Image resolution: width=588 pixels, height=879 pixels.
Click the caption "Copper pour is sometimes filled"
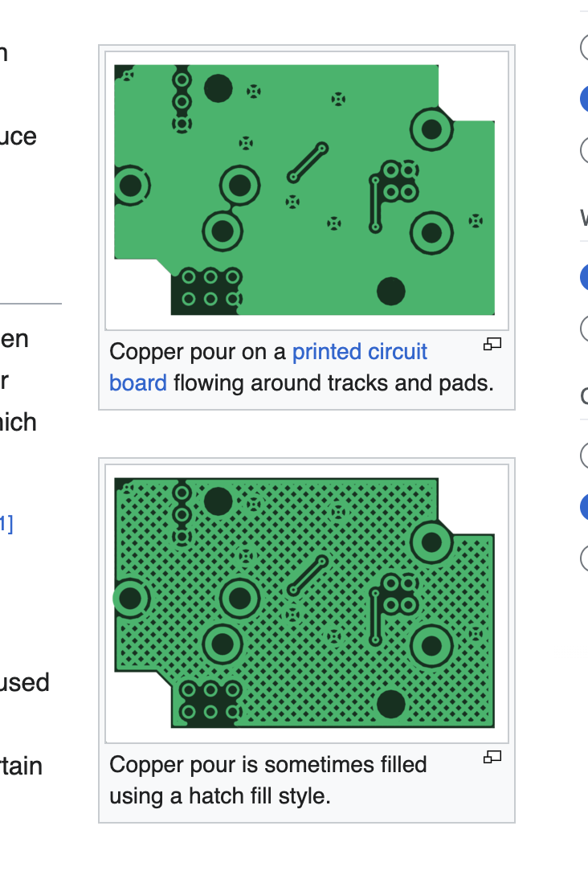[267, 764]
